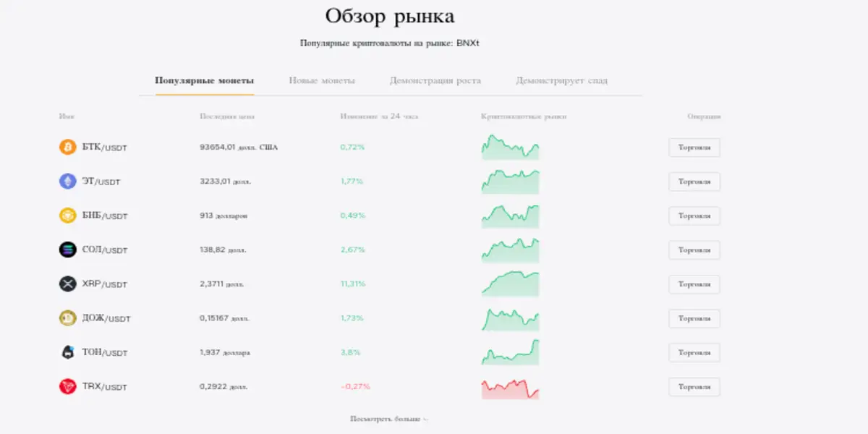Click Торговля for the XRP/USDT pair
The image size is (868, 434).
click(x=695, y=284)
